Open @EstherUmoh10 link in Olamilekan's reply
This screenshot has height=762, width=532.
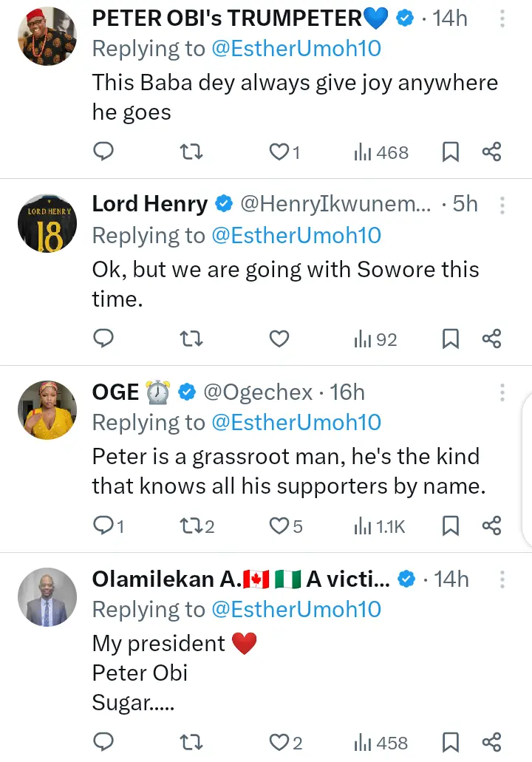(296, 609)
